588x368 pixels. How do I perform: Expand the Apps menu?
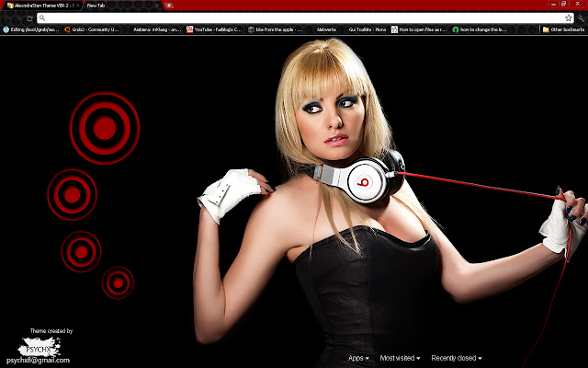[x=358, y=358]
